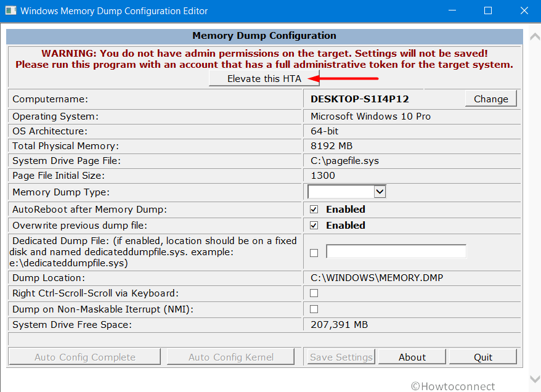Click the WARNING admin permissions message

(x=264, y=59)
